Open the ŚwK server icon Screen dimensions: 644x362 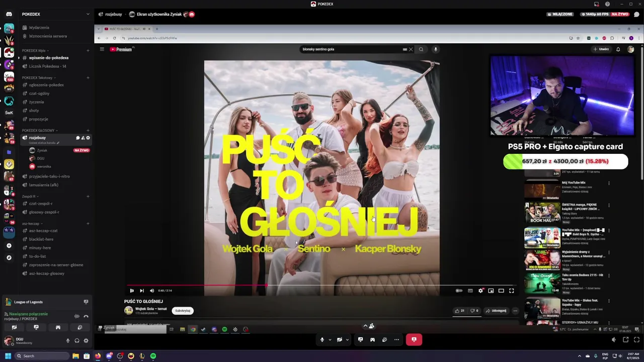[x=9, y=113]
